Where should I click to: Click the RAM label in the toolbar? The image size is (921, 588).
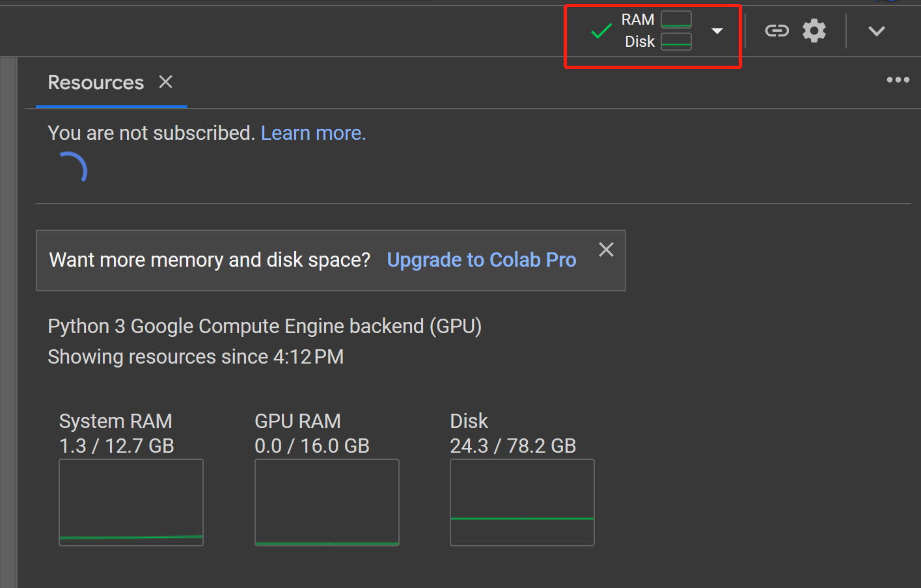[637, 20]
